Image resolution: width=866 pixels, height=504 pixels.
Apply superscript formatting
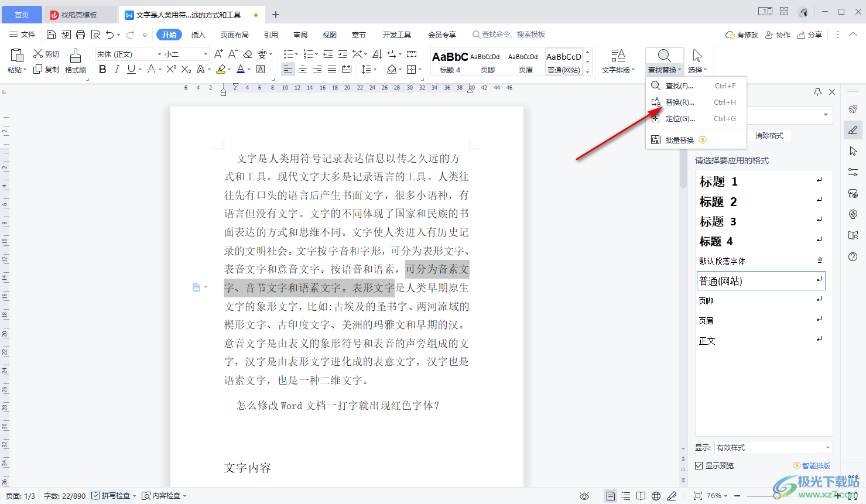171,69
